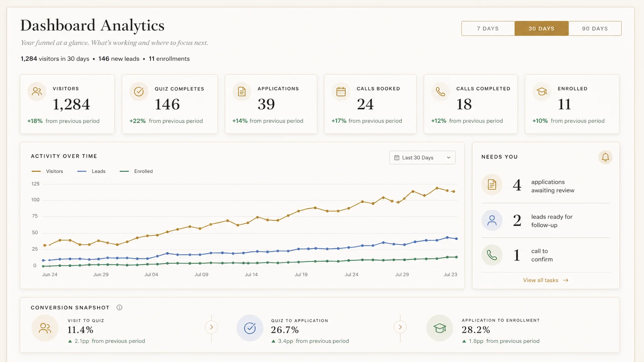Toggle the Visitors series in chart legend
The height and width of the screenshot is (362, 644).
[x=47, y=171]
